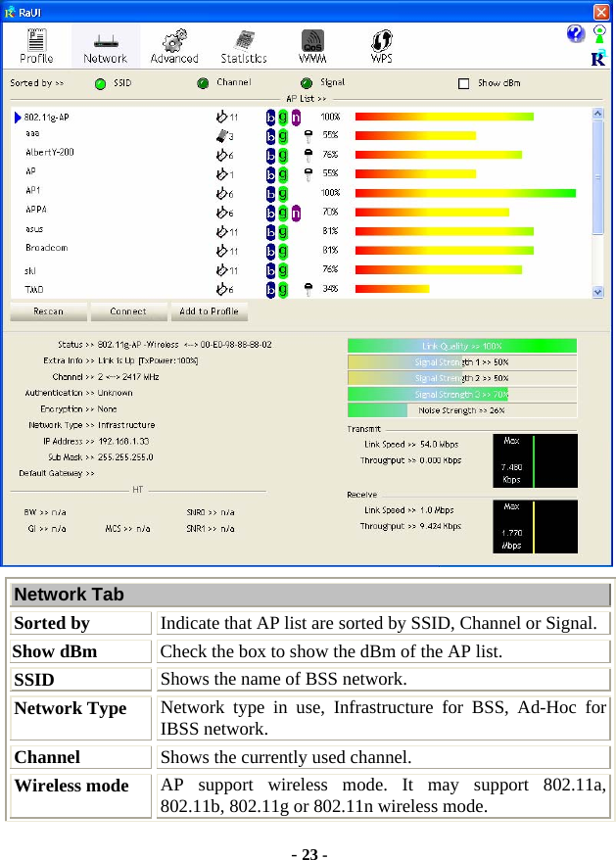Click the key lock icon of TMD

click(308, 290)
